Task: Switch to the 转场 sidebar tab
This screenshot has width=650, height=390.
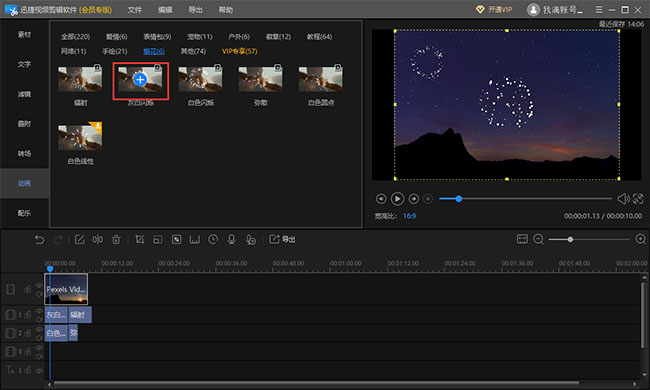Action: [x=24, y=153]
